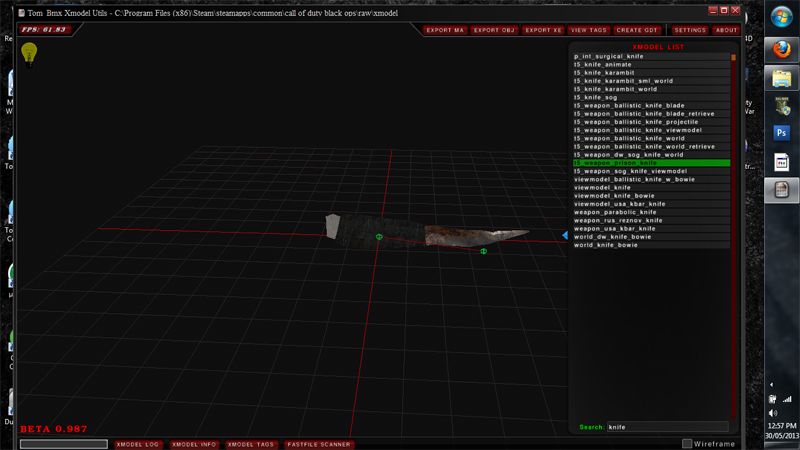Image resolution: width=800 pixels, height=450 pixels.
Task: Click the taskbar clock showing 12:57 PM
Action: click(x=782, y=426)
